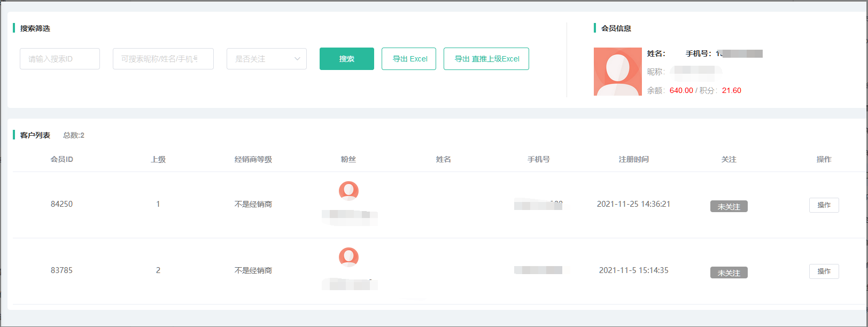Select the 经销商等级 column header
Viewport: 868px width, 327px height.
click(x=253, y=159)
